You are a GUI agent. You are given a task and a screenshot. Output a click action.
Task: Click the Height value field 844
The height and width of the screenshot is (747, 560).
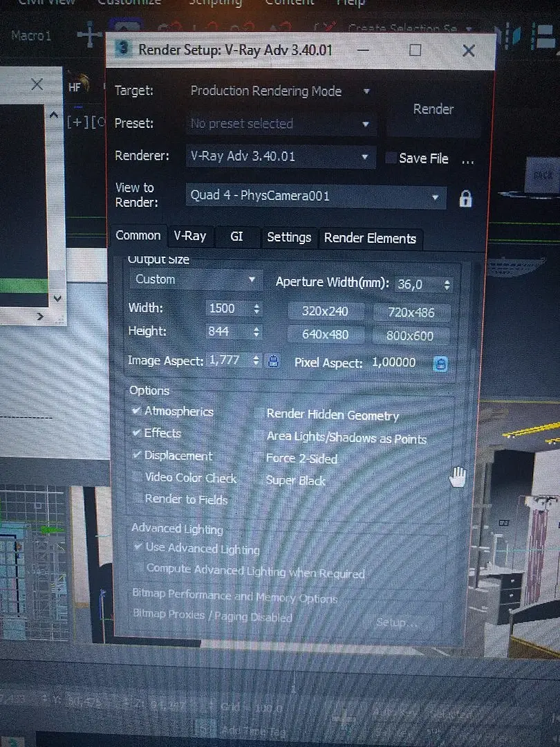pos(227,331)
